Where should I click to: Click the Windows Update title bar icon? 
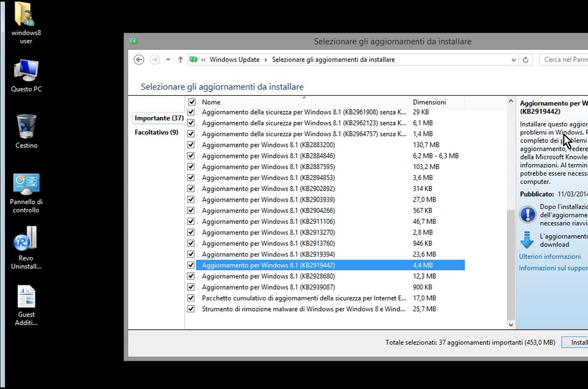[133, 41]
